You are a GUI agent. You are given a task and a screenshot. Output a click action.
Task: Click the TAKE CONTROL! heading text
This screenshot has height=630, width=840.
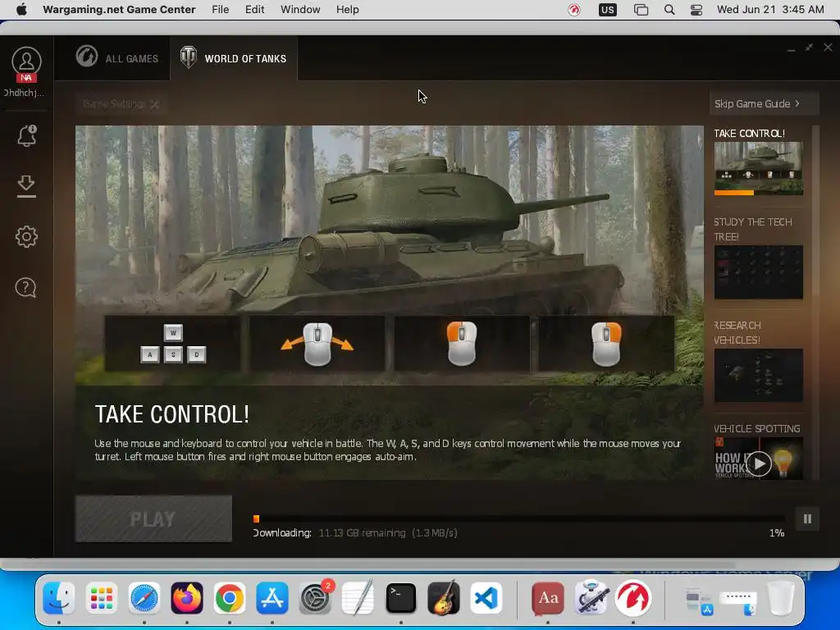[x=172, y=414]
